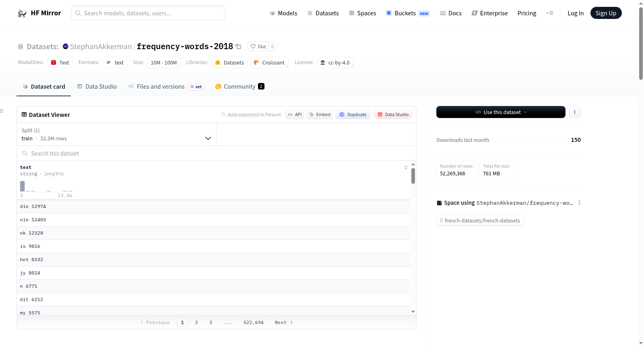The width and height of the screenshot is (644, 347).
Task: Click the Dataset Viewer table icon
Action: click(x=24, y=115)
